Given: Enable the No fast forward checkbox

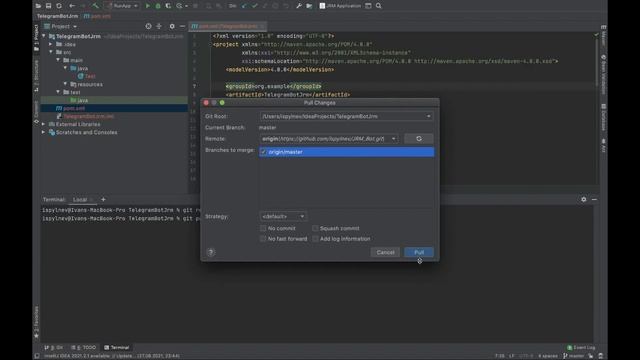Looking at the screenshot, I should click(263, 239).
